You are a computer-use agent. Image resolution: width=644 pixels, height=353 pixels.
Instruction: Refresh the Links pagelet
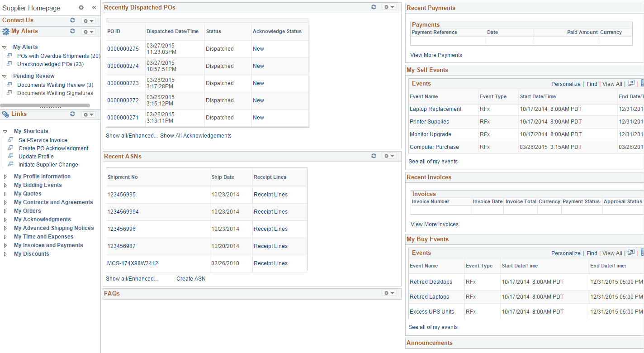click(x=72, y=114)
